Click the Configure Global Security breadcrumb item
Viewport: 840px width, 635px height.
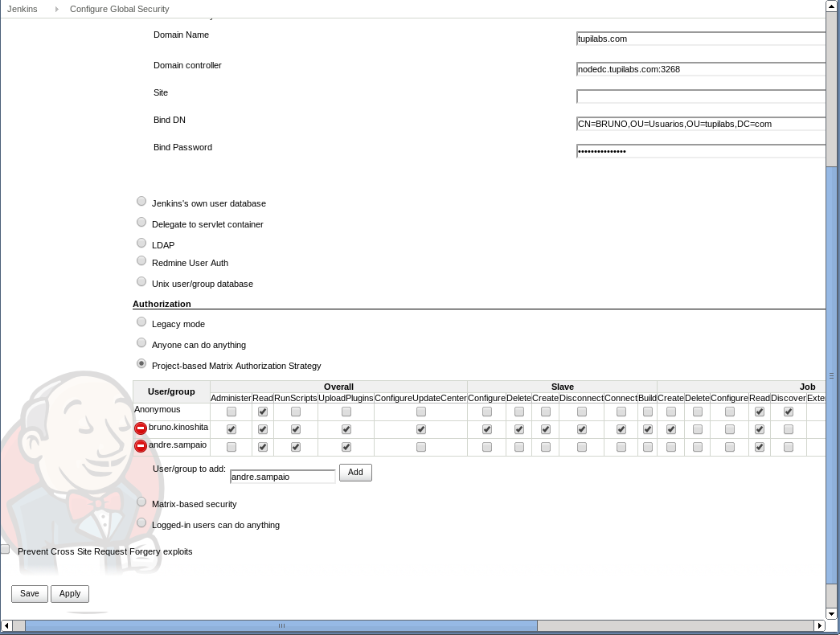tap(117, 9)
